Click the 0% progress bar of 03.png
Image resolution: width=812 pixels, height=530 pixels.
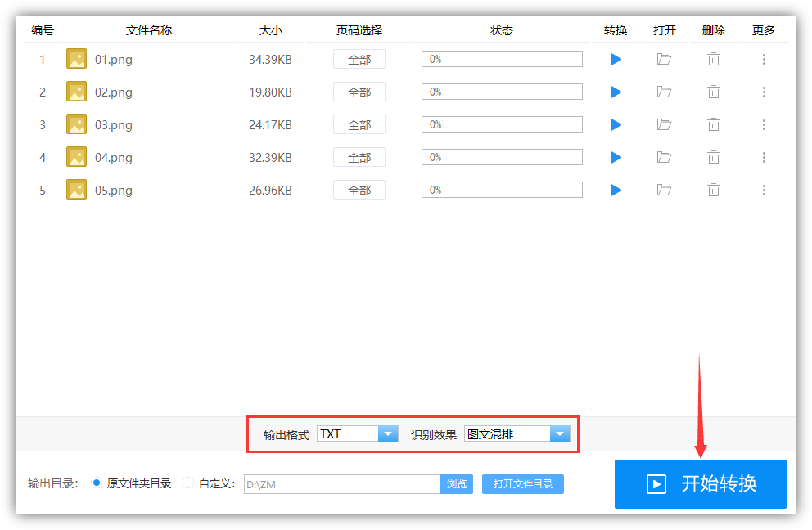(x=502, y=124)
